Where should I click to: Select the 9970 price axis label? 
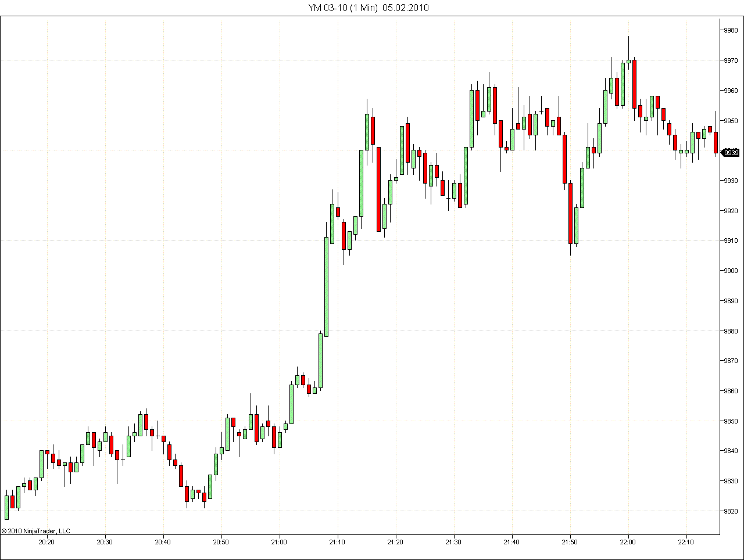coord(730,60)
